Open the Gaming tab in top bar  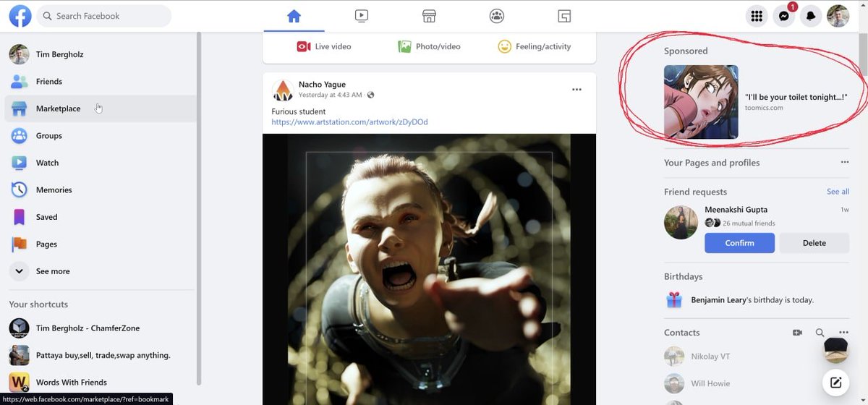coord(564,16)
